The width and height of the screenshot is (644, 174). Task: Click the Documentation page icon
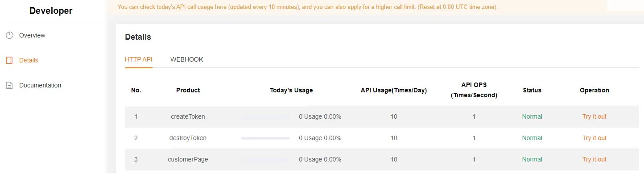pos(9,85)
